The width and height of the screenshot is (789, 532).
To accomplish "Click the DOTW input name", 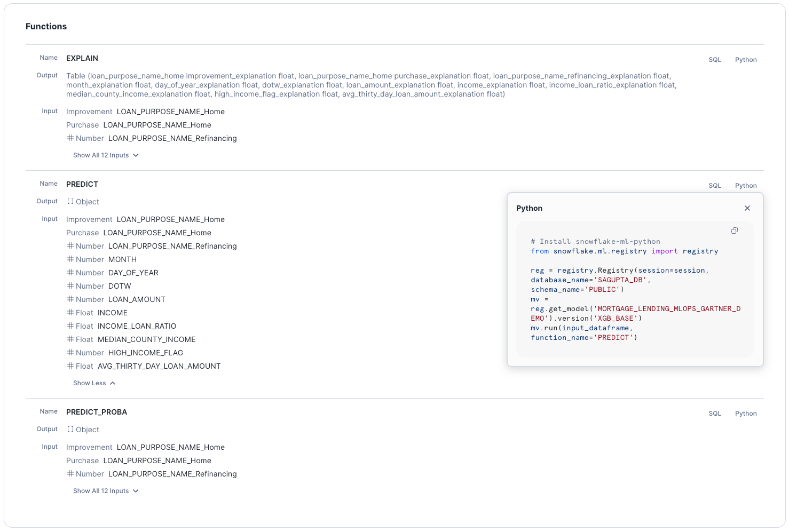I will (120, 286).
